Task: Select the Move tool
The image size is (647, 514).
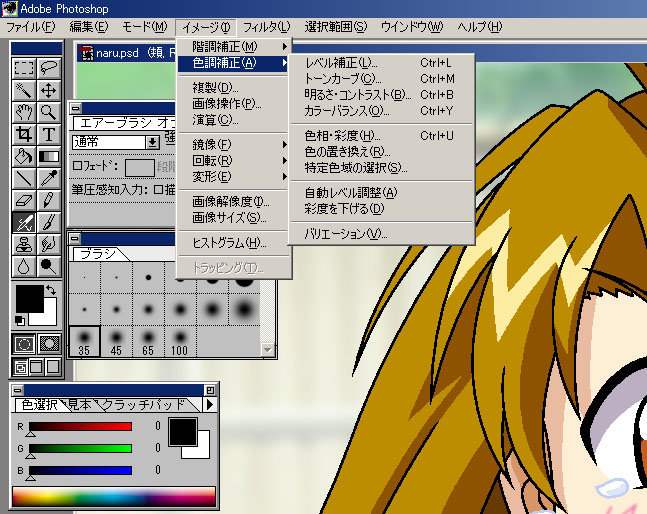Action: (x=49, y=90)
